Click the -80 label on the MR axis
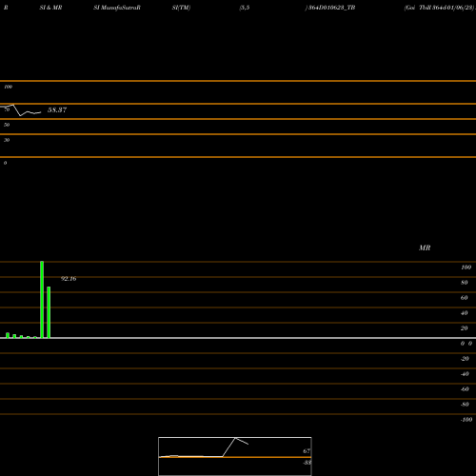 [465, 405]
